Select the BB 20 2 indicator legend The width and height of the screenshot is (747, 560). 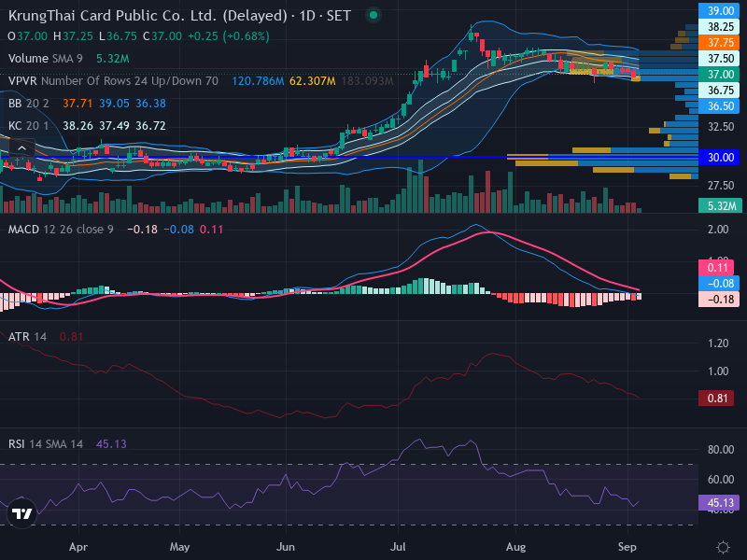click(29, 104)
